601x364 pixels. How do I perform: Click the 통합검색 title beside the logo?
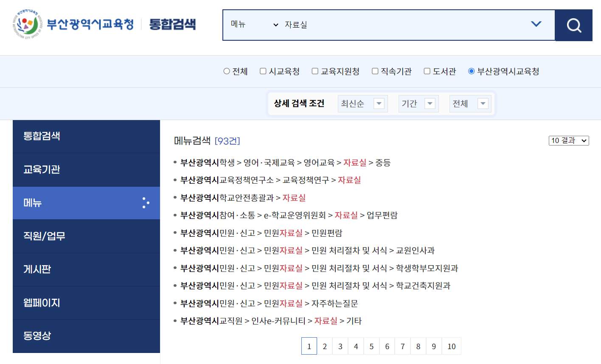tap(172, 24)
